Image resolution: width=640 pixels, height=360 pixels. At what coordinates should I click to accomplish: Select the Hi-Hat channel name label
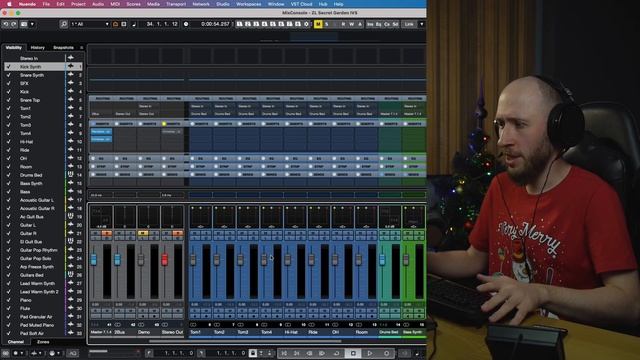(291, 332)
